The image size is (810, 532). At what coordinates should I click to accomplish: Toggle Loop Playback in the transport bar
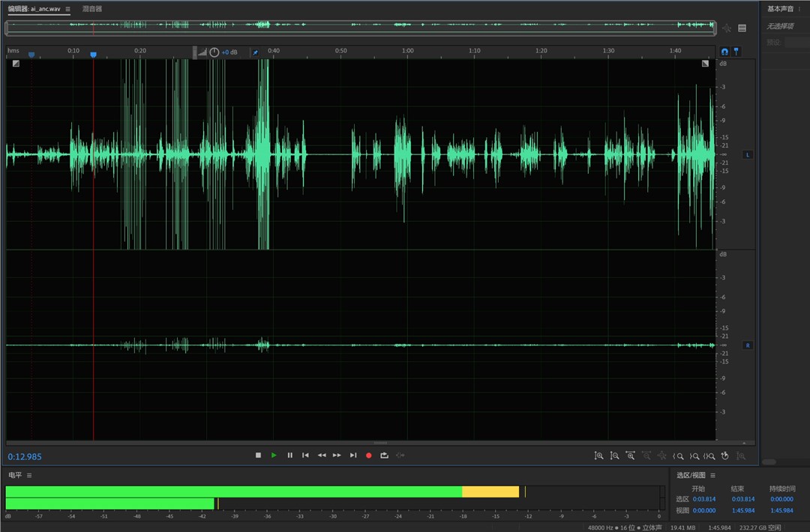(x=384, y=455)
